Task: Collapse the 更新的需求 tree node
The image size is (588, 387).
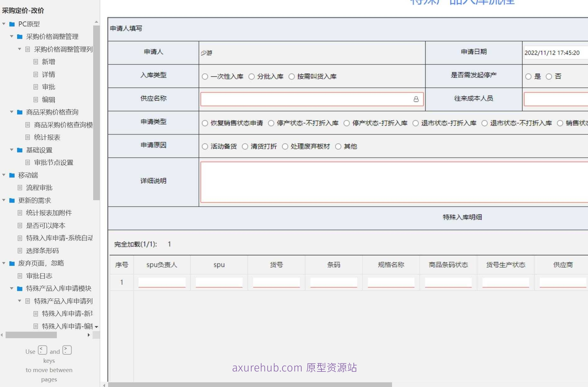Action: point(3,200)
